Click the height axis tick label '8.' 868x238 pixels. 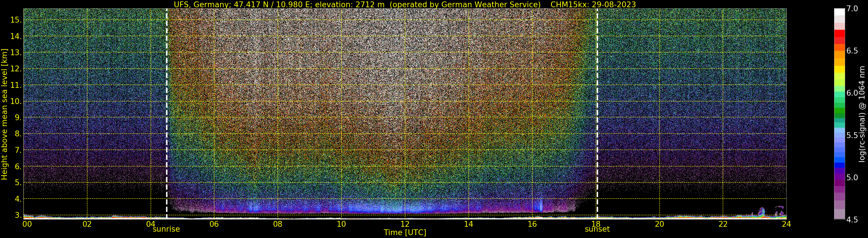click(18, 134)
